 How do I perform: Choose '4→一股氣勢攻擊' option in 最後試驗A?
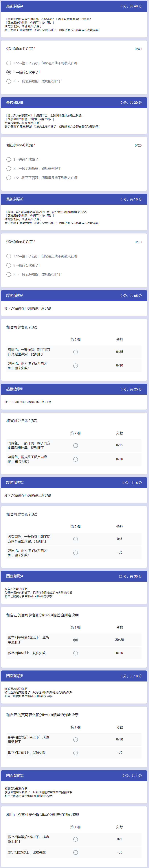[x=9, y=81]
